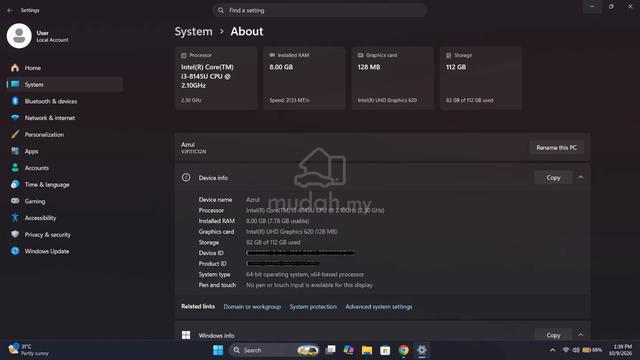Screen dimensions: 640x360
Task: Click the Device info circle icon
Action: click(186, 178)
